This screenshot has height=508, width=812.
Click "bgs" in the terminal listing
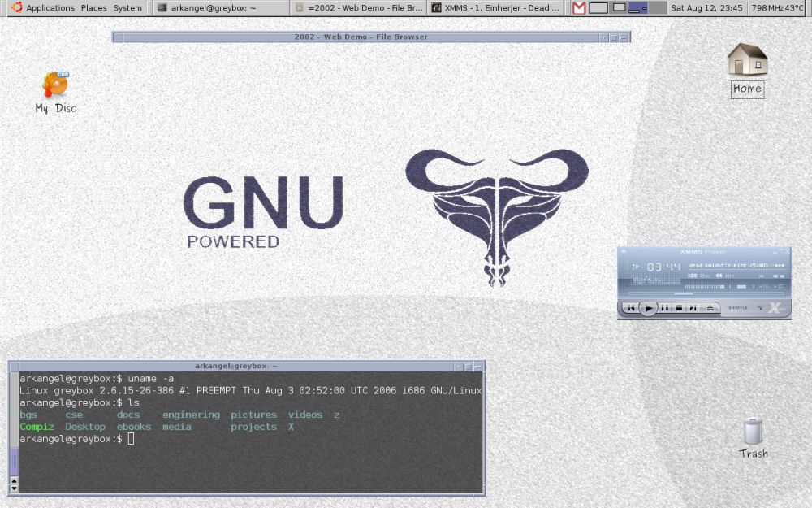[28, 415]
